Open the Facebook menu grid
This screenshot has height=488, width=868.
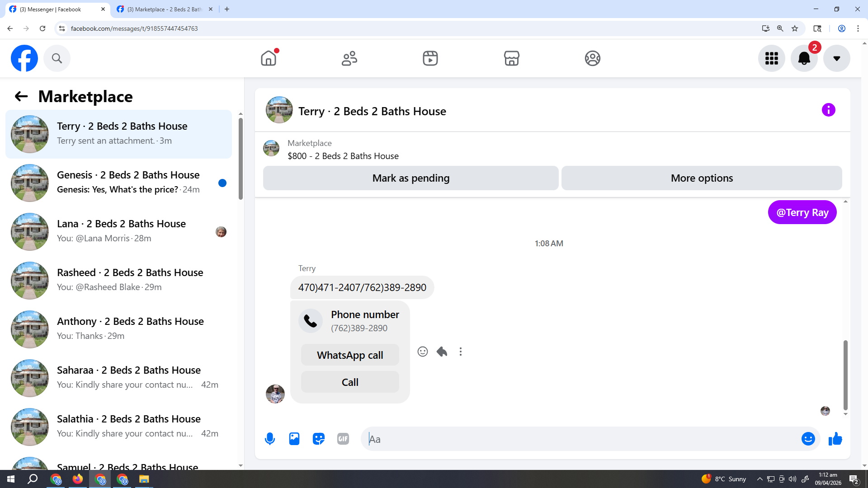(771, 58)
